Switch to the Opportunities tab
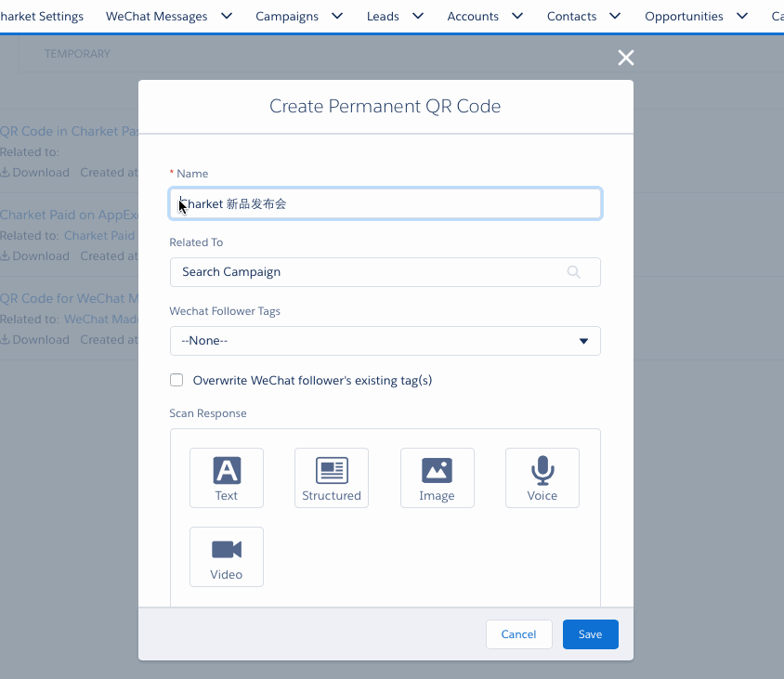This screenshot has height=679, width=784. [x=684, y=16]
